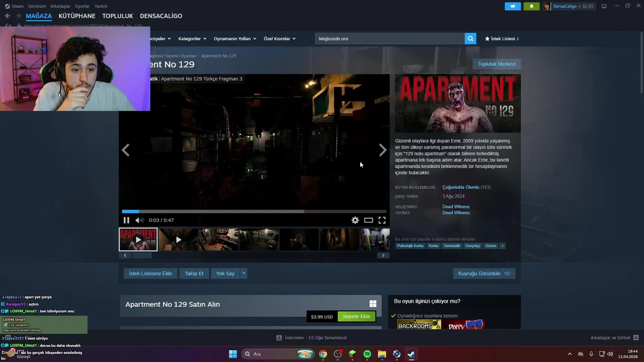
Task: Add more tags with plus button
Action: pyautogui.click(x=502, y=246)
